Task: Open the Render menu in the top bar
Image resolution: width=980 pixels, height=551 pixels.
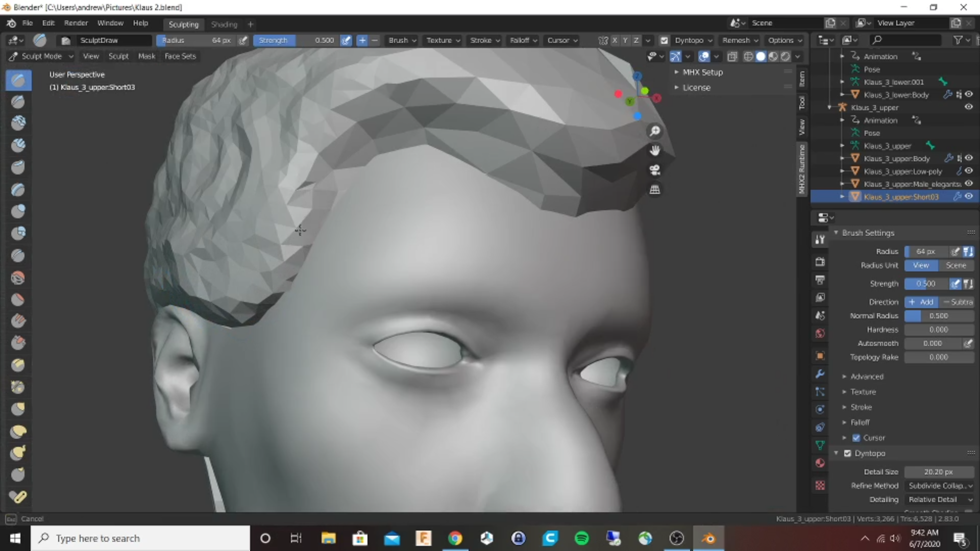Action: pos(76,23)
